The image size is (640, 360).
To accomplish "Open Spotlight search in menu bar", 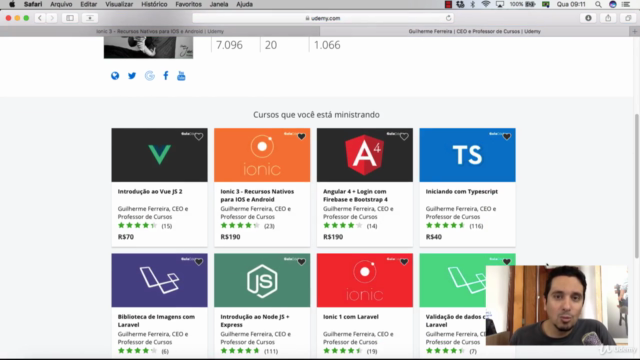I will point(598,4).
